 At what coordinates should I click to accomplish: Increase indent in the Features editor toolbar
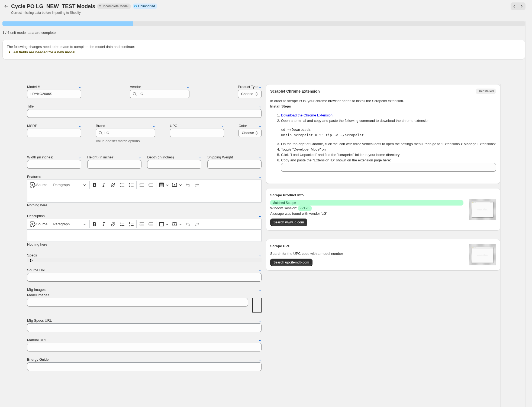[x=151, y=185]
